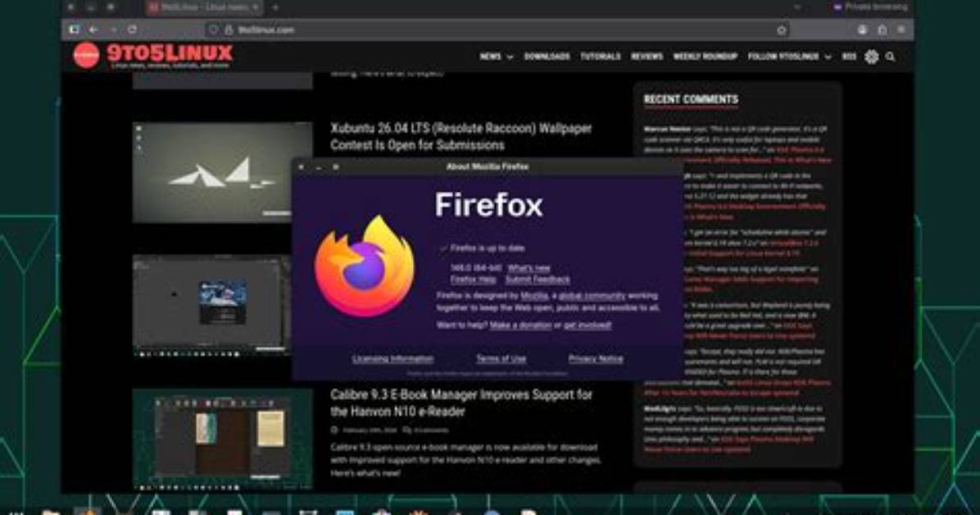980x515 pixels.
Task: Open the Downloads menu item
Action: tap(547, 57)
